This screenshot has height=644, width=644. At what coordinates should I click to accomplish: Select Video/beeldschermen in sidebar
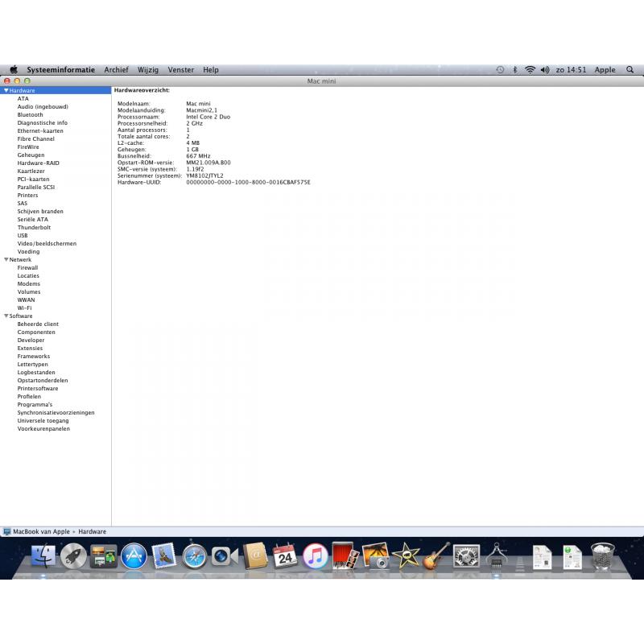[x=47, y=244]
